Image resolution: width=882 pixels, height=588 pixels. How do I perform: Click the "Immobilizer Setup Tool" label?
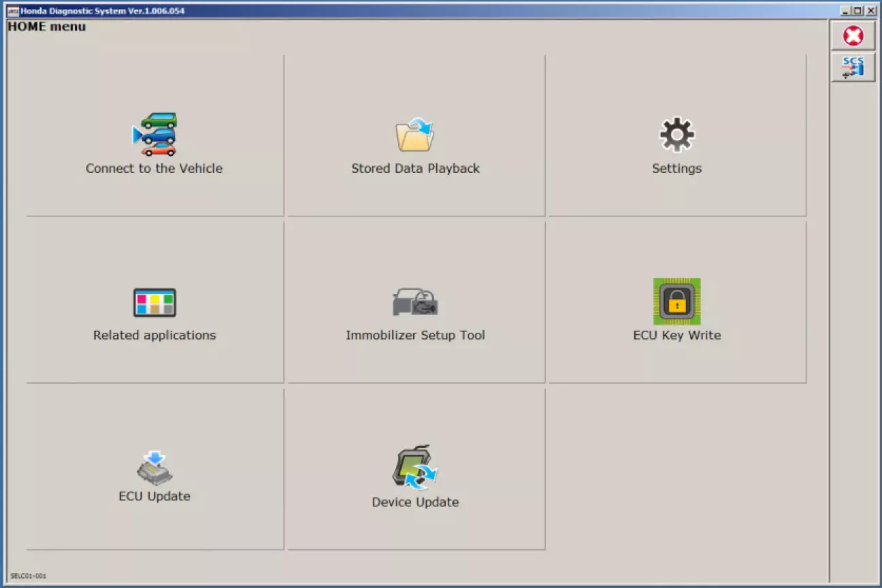click(415, 335)
